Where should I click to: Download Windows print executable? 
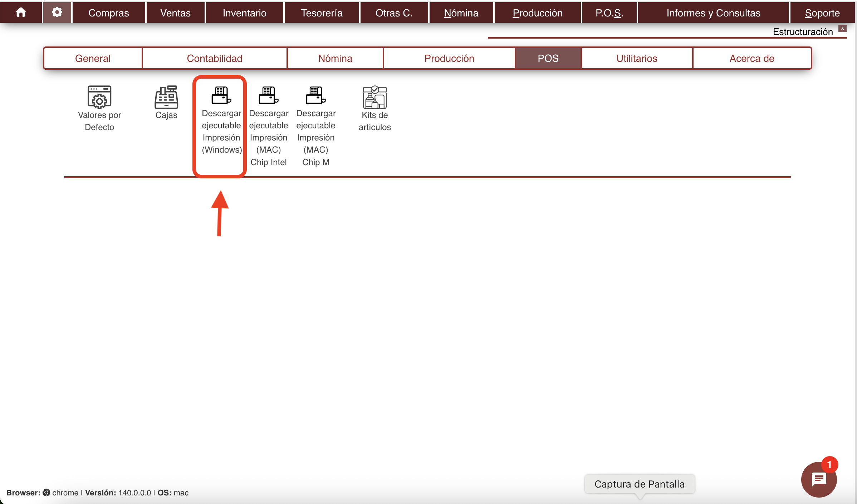click(x=221, y=96)
